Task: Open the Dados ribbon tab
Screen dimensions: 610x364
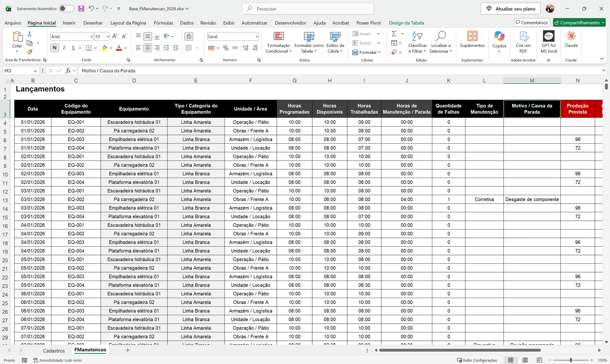Action: coord(187,23)
